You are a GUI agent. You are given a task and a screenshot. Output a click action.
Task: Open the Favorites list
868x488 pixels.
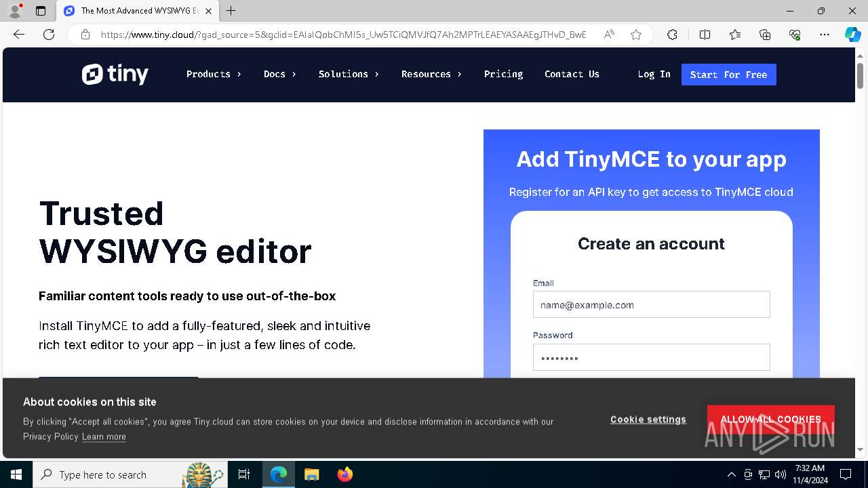tap(735, 35)
